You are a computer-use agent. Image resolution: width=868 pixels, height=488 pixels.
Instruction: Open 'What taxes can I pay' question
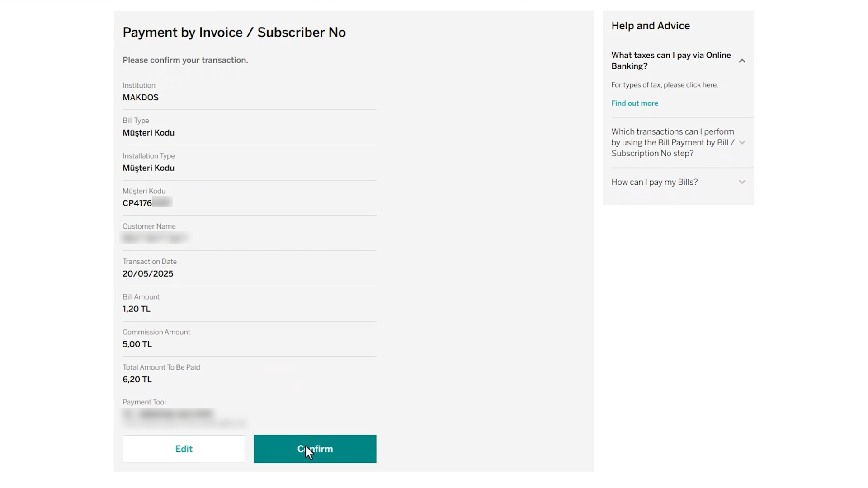pyautogui.click(x=671, y=61)
